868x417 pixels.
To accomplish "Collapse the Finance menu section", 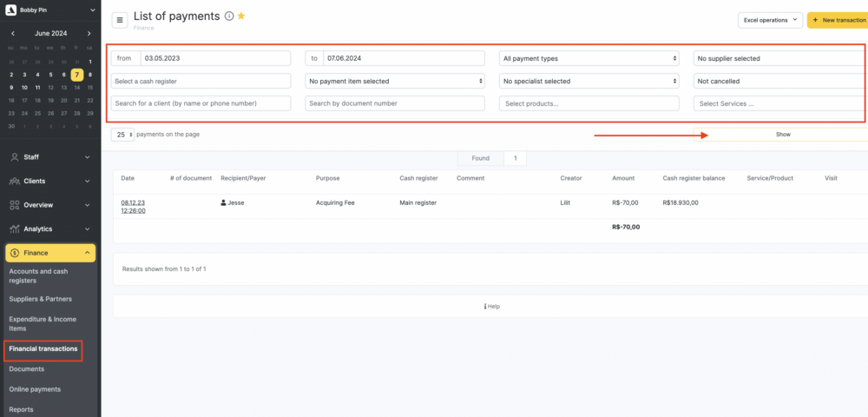I will [x=87, y=253].
